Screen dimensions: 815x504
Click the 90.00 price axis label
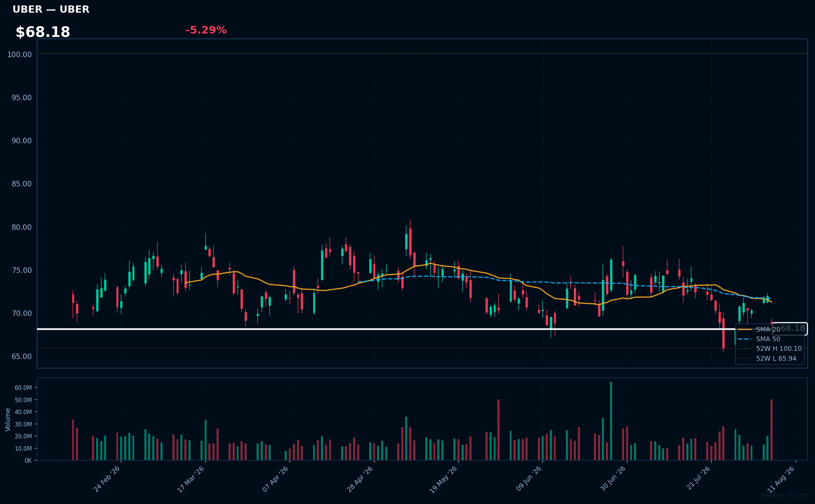(x=22, y=141)
